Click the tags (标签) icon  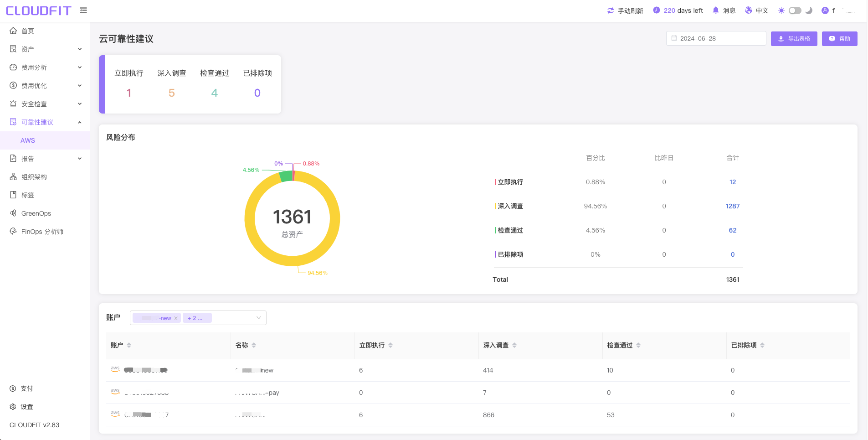click(x=13, y=195)
